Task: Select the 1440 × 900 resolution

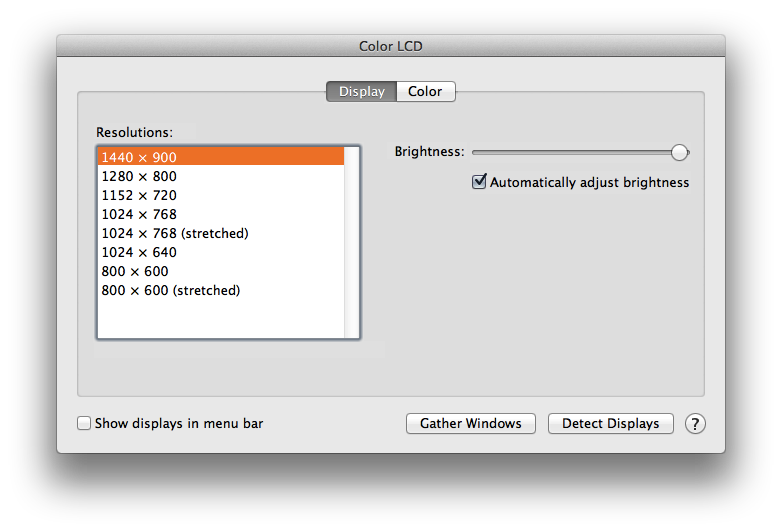Action: coord(220,157)
